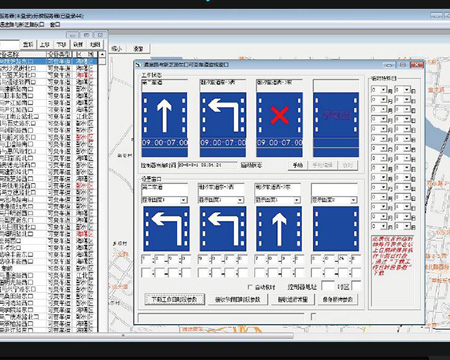Click the red X closed-lane sign
This screenshot has height=360, width=450.
[279, 125]
